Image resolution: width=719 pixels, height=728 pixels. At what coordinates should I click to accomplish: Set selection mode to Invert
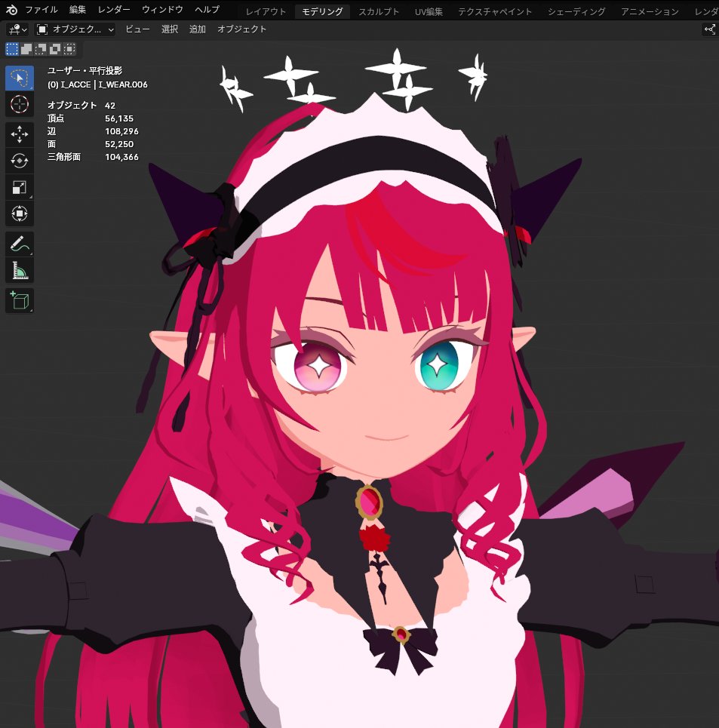click(55, 49)
